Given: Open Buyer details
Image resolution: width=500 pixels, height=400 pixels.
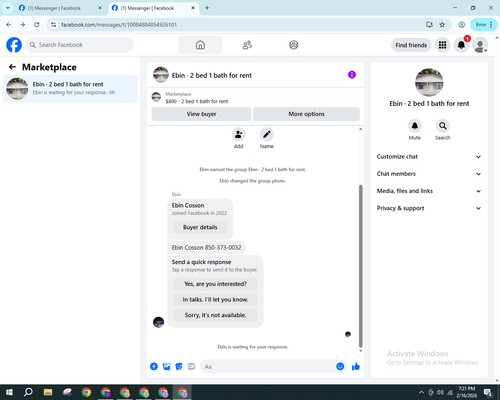Looking at the screenshot, I should tap(200, 227).
